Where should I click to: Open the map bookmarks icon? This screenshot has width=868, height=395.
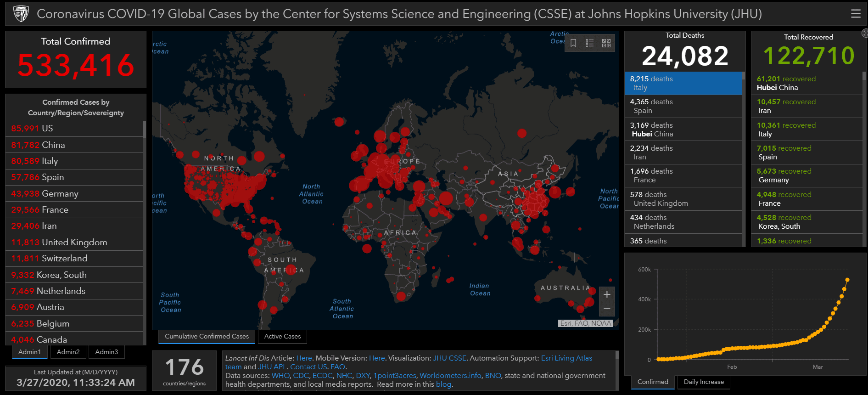tap(573, 43)
